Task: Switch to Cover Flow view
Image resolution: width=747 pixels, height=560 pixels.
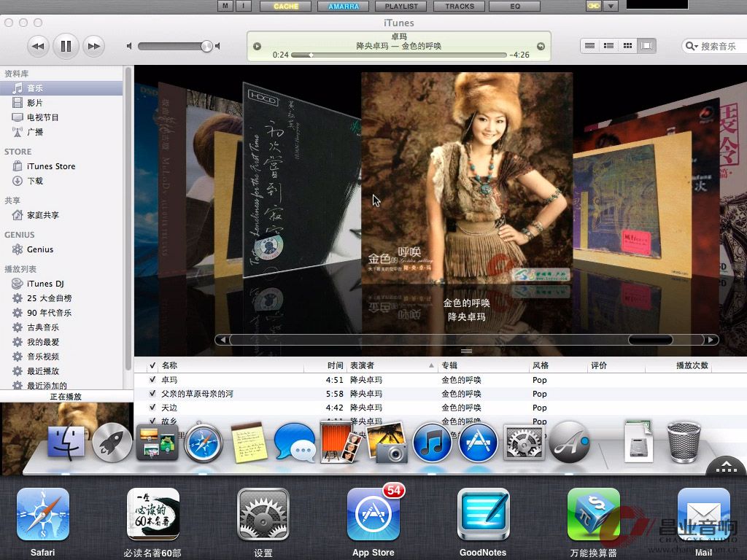Action: (x=646, y=46)
